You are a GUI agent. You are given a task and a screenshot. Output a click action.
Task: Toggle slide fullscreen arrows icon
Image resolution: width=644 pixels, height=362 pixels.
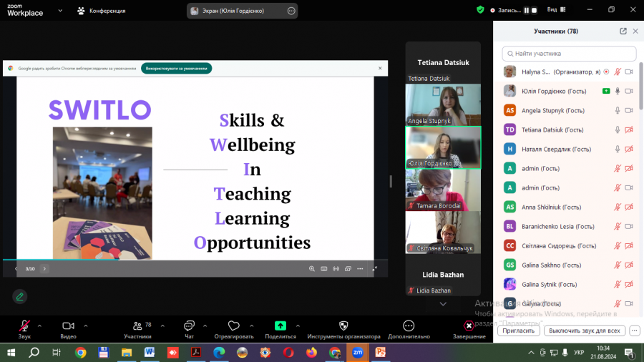click(x=374, y=268)
